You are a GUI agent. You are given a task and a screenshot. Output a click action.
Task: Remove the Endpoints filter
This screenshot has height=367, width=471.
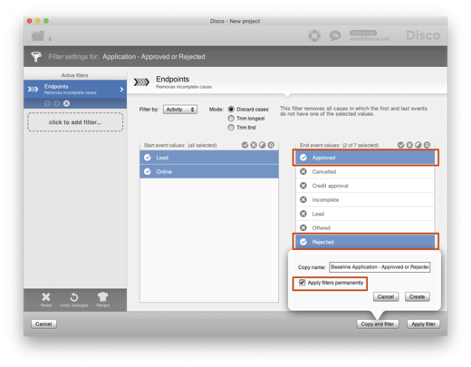67,103
